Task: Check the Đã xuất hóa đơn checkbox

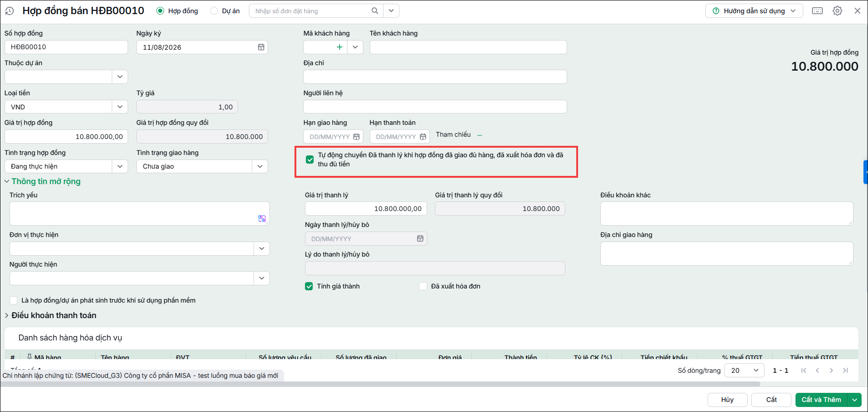Action: (423, 286)
